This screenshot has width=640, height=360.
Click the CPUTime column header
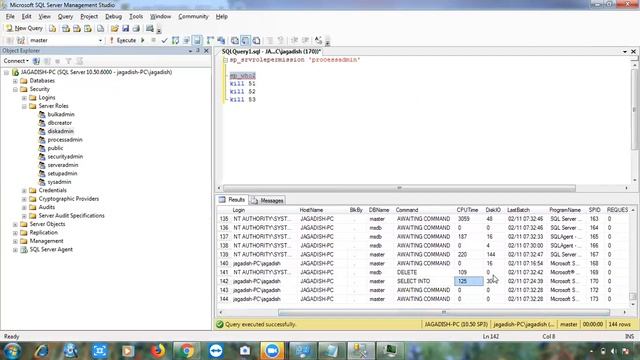468,210
